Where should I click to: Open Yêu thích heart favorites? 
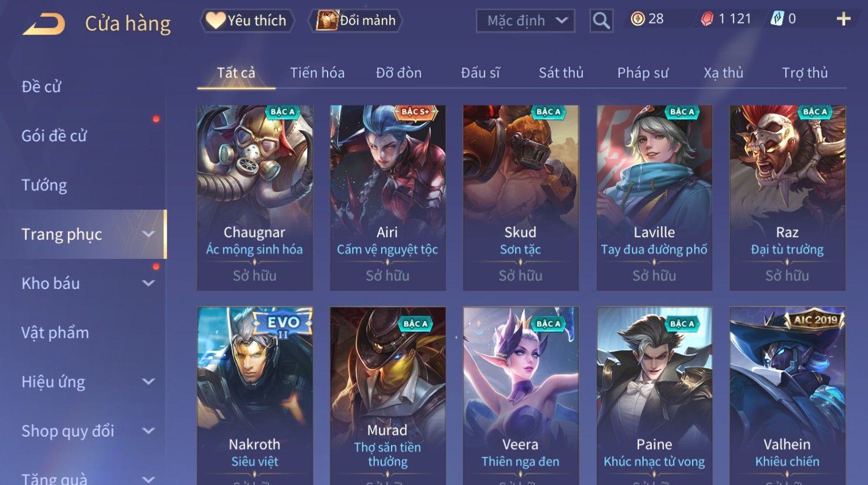247,21
